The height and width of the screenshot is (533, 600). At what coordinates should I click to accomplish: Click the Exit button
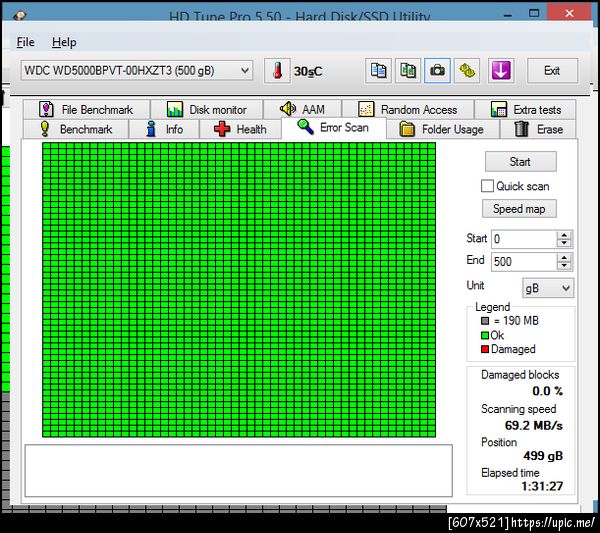(x=552, y=71)
